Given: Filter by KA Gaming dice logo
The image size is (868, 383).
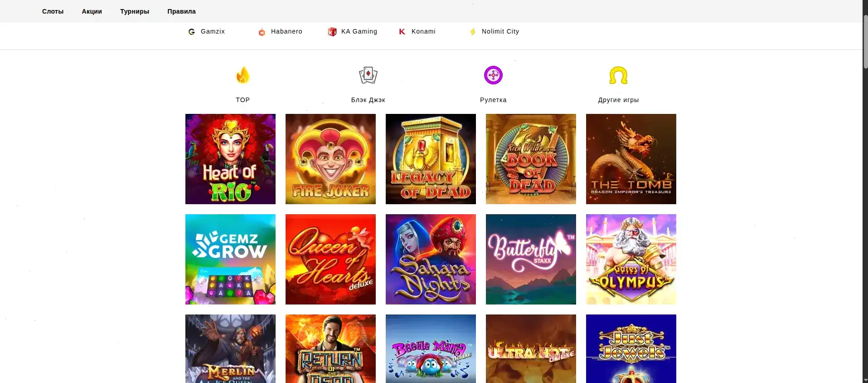Looking at the screenshot, I should pyautogui.click(x=332, y=32).
